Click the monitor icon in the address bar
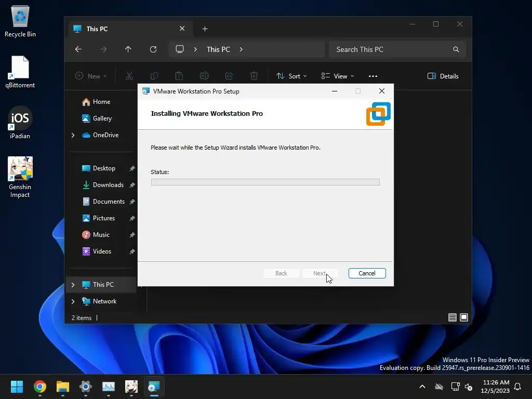The image size is (532, 399). tap(179, 49)
